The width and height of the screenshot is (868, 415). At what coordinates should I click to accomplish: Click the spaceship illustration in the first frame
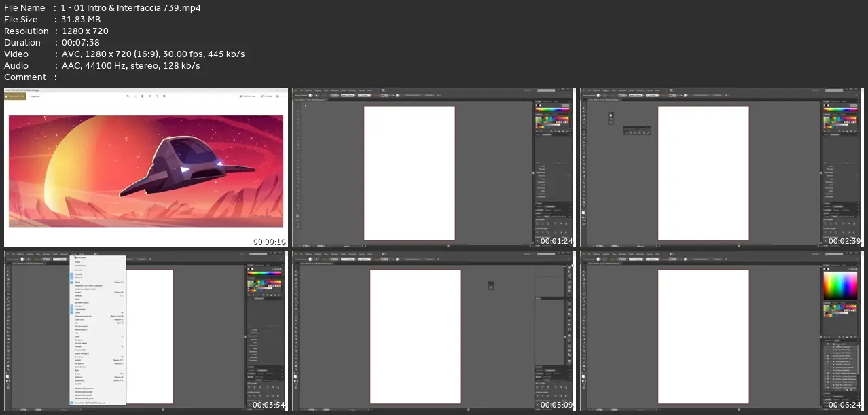[x=187, y=166]
